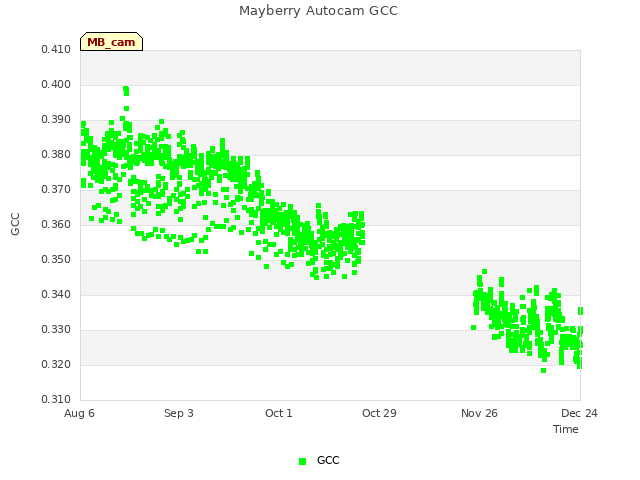Click the 0.410 y-axis value
This screenshot has height=480, width=640.
click(56, 49)
